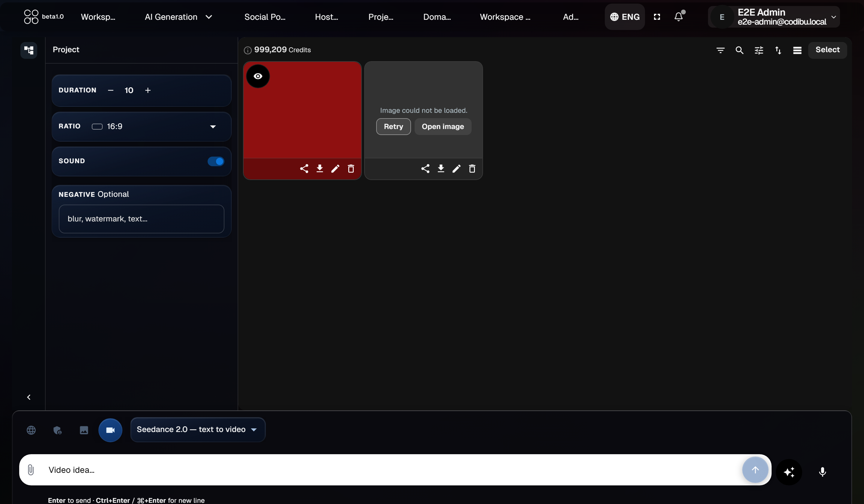Select the video camera generation mode
Viewport: 864px width, 504px height.
pos(110,430)
